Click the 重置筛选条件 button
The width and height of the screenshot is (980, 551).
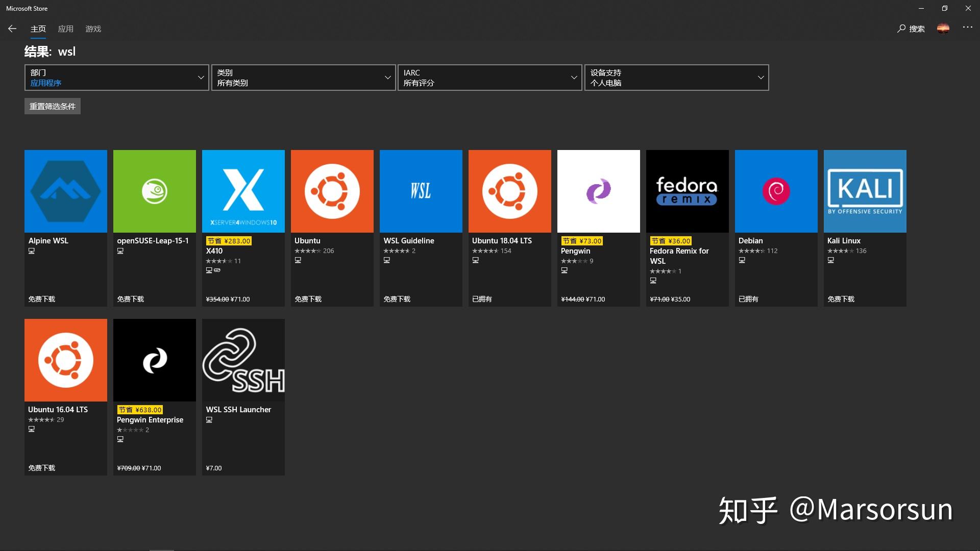click(x=53, y=106)
